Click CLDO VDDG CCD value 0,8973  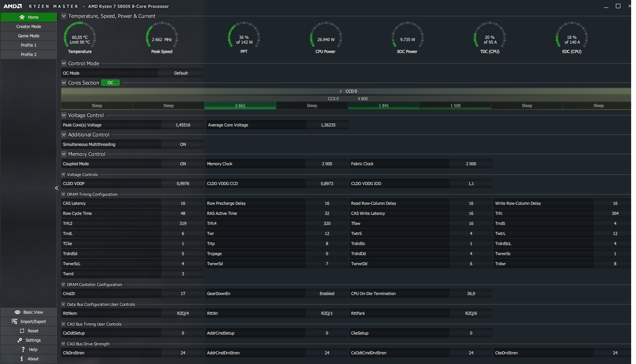tap(327, 183)
